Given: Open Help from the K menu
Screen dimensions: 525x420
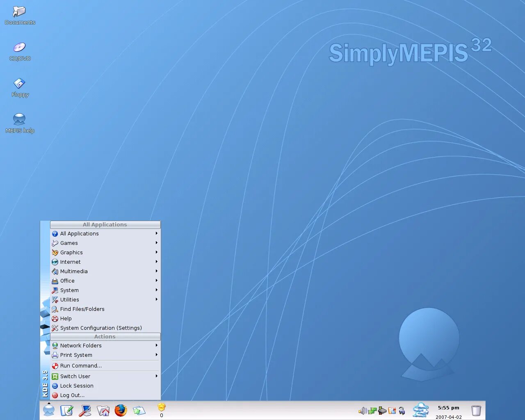Looking at the screenshot, I should click(105, 319).
